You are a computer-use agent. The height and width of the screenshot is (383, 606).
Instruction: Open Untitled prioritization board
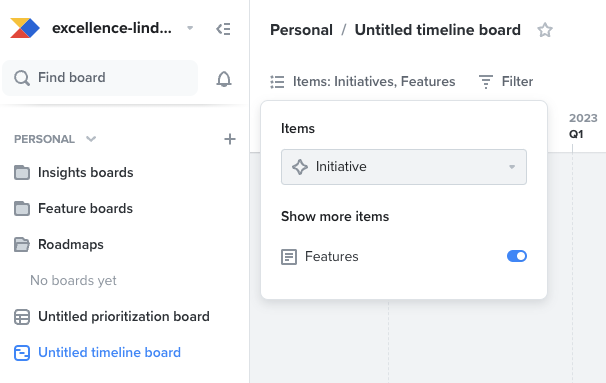(112, 317)
